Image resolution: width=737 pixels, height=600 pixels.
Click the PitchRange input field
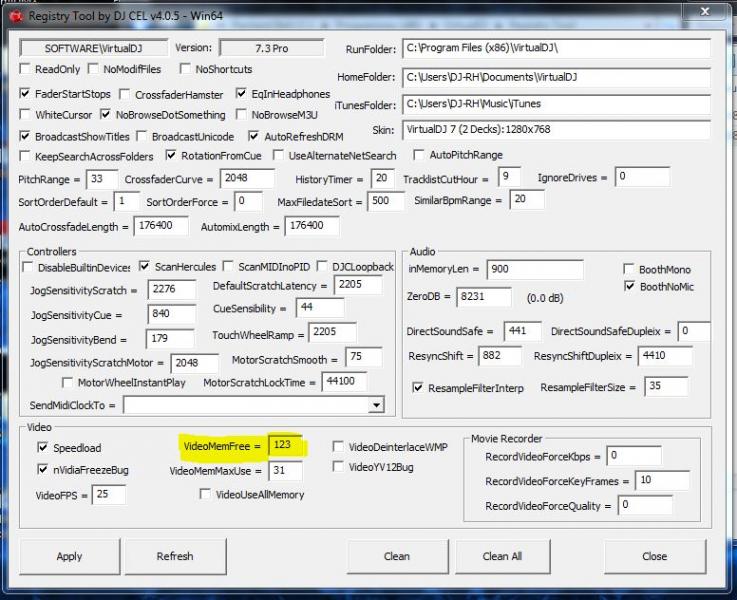click(101, 178)
